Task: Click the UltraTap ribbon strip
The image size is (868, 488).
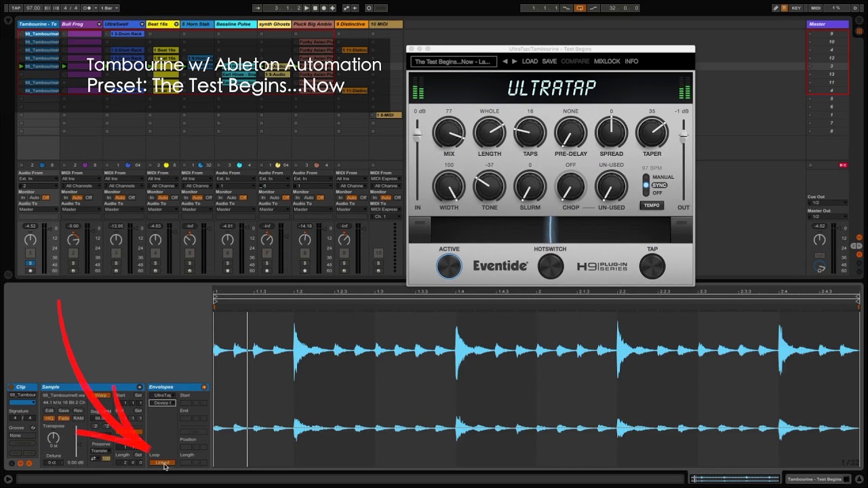Action: pos(551,230)
